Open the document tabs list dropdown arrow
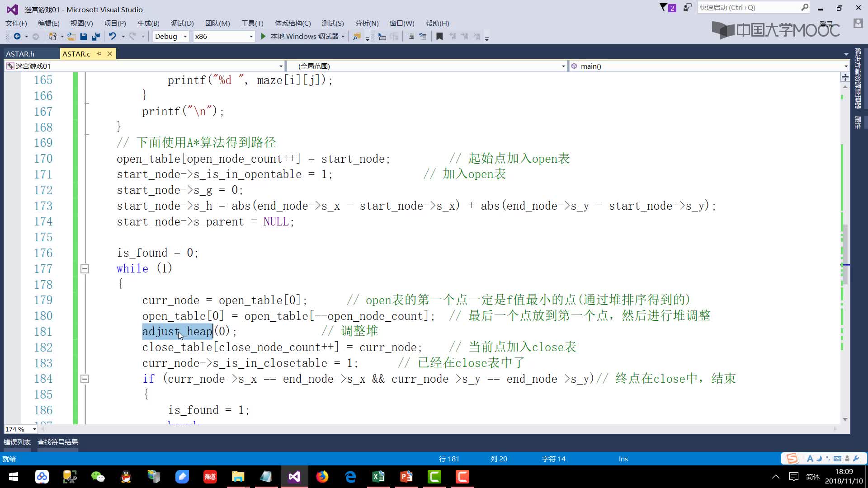Viewport: 868px width, 488px height. click(846, 54)
